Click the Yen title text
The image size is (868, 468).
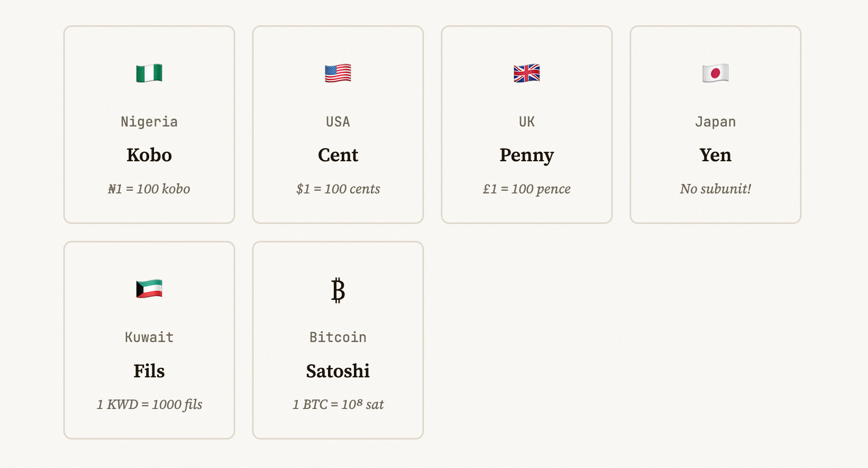click(716, 155)
